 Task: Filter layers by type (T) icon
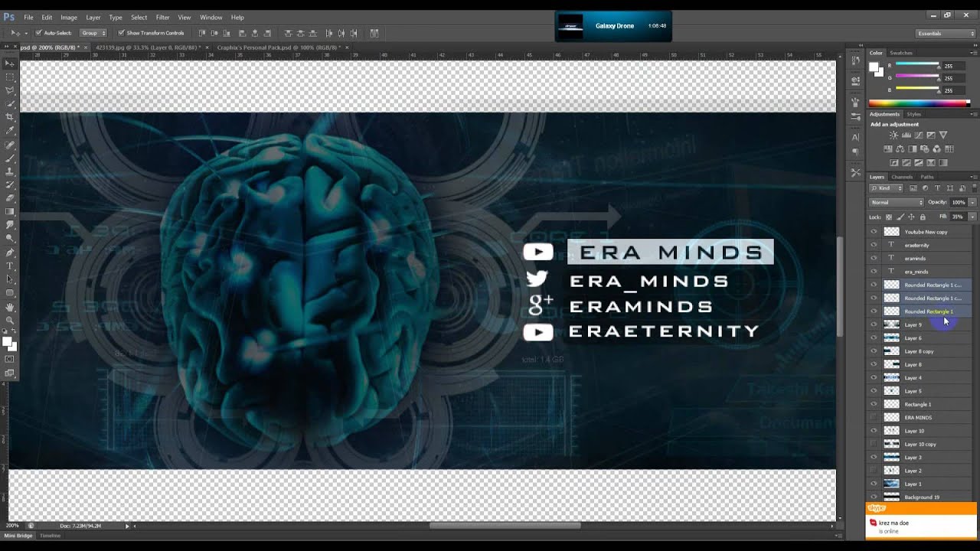click(937, 188)
